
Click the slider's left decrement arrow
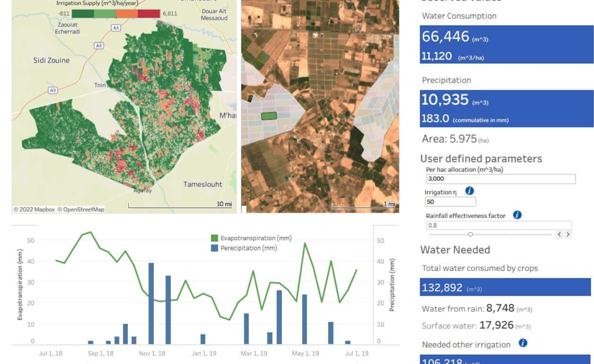click(559, 235)
